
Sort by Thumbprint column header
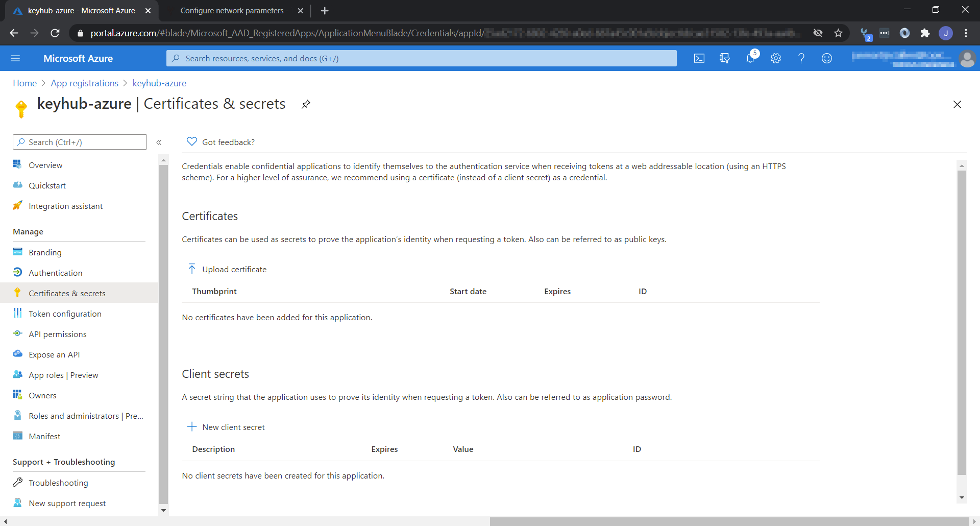click(x=214, y=291)
